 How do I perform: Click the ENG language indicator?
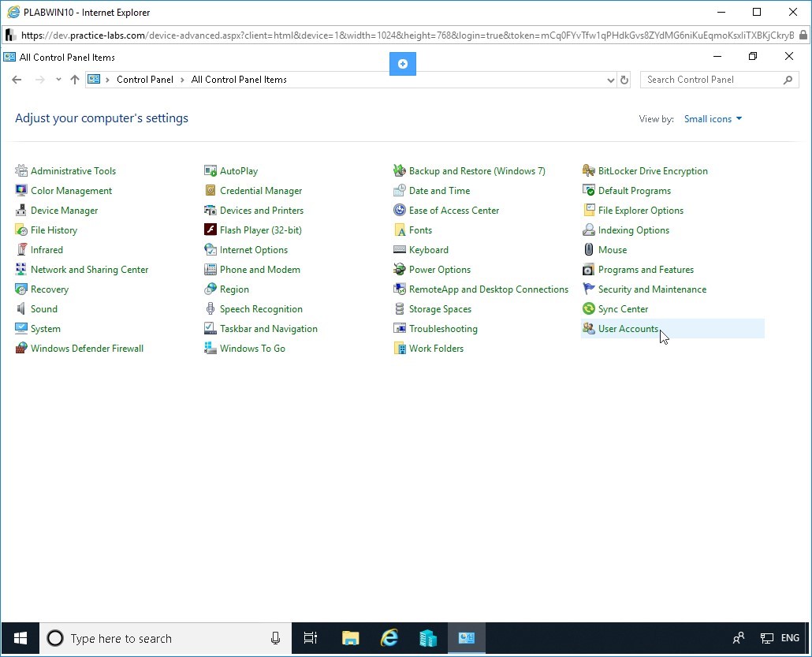point(790,638)
